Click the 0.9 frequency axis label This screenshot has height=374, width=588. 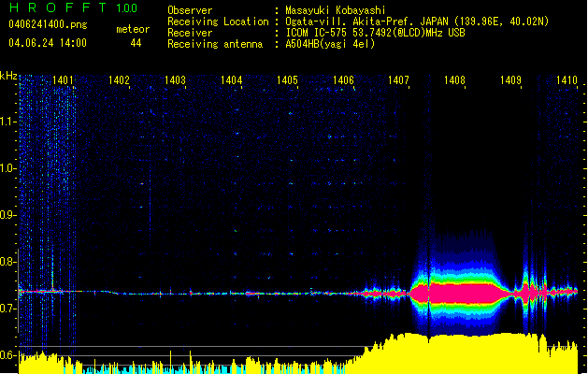click(7, 215)
